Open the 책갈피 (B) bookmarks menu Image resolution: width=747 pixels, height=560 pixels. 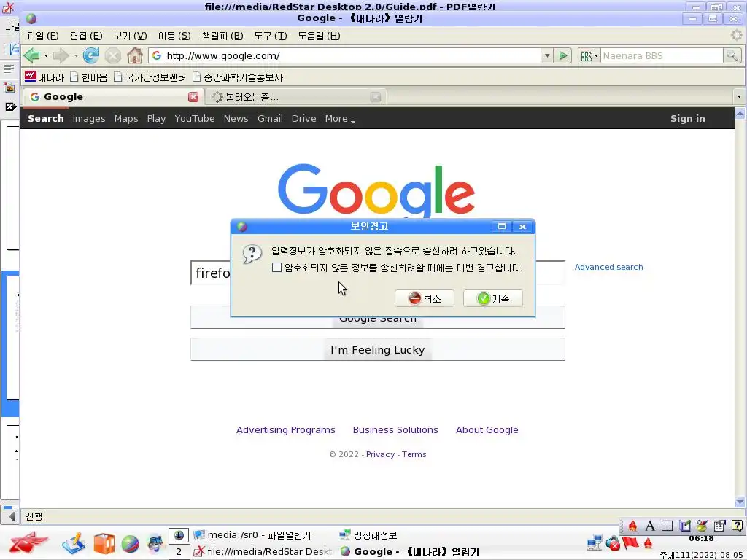(222, 36)
